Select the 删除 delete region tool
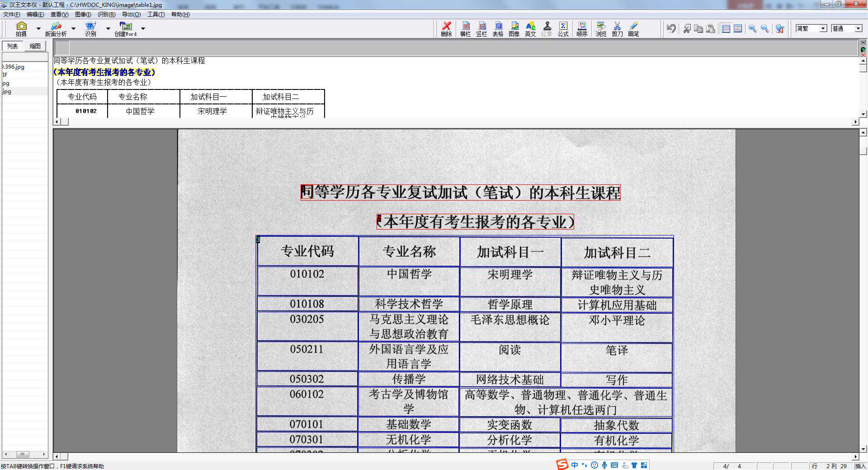868x470 pixels. (x=446, y=28)
